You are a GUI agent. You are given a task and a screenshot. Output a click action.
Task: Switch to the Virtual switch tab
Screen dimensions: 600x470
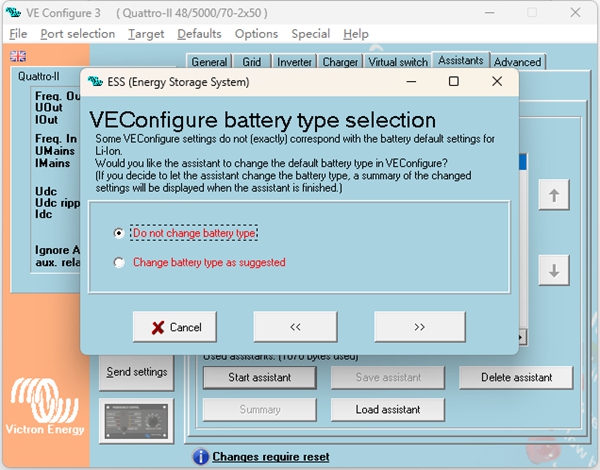[398, 62]
